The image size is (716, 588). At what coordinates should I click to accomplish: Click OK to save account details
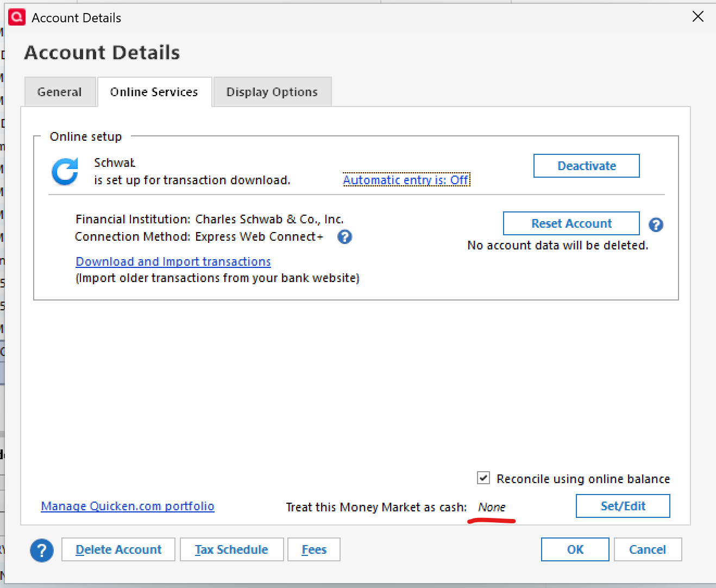click(575, 549)
